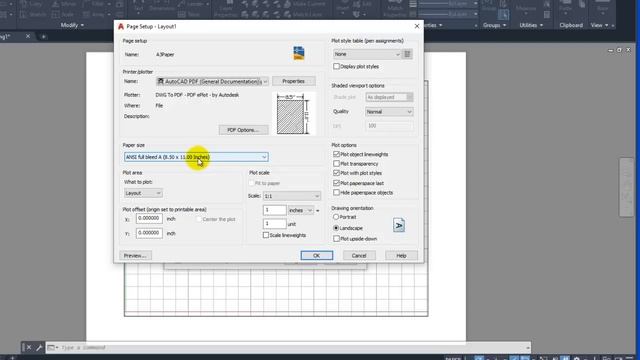Enable Plot upside-down checkbox
640x360 pixels.
tap(336, 239)
